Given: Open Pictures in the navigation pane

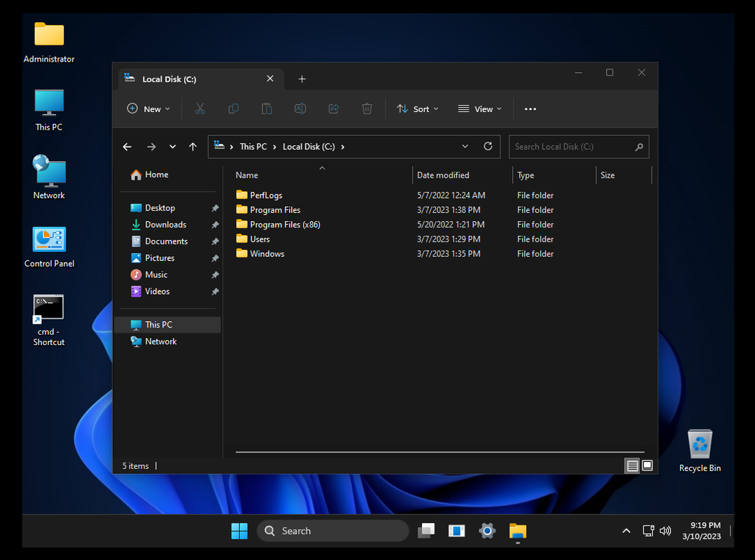Looking at the screenshot, I should [168, 258].
